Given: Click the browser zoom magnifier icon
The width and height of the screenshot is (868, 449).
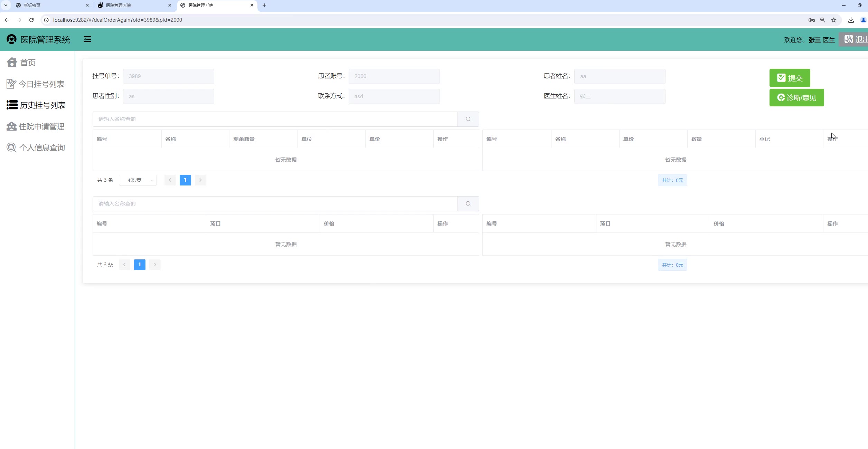Looking at the screenshot, I should click(823, 20).
